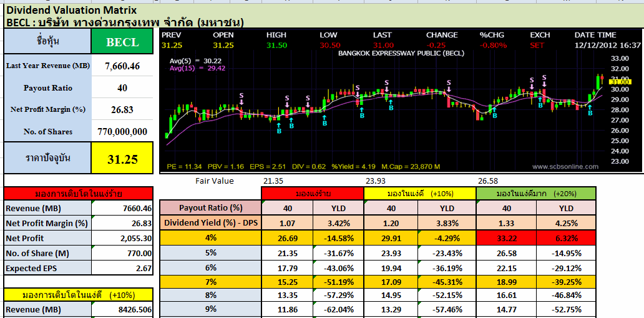Click the red highlighted upside cell 6.32%
Screen dimensions: 644x318
(566, 238)
